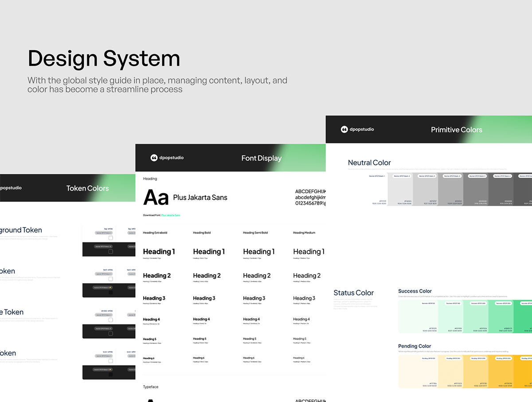Viewport: 532px width, 402px height.
Task: Click the 'Design System' main title
Action: click(x=104, y=59)
